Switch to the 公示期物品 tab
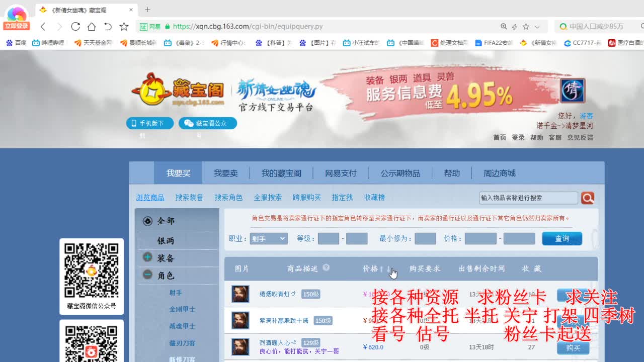The width and height of the screenshot is (644, 362). [400, 173]
